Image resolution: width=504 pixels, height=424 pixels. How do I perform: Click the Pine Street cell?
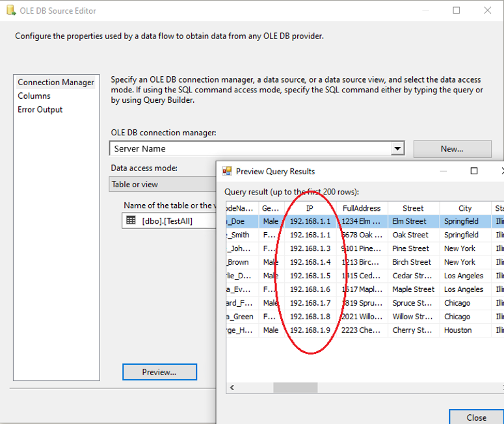coord(414,248)
